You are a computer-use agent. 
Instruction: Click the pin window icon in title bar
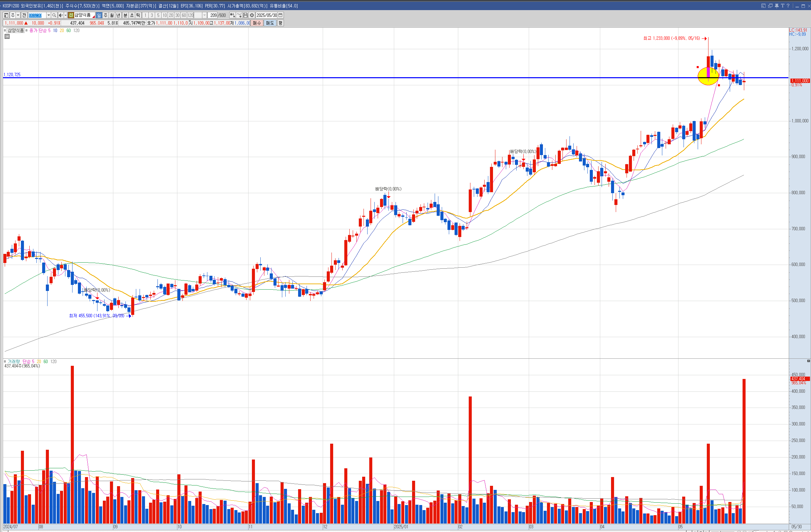[x=777, y=6]
